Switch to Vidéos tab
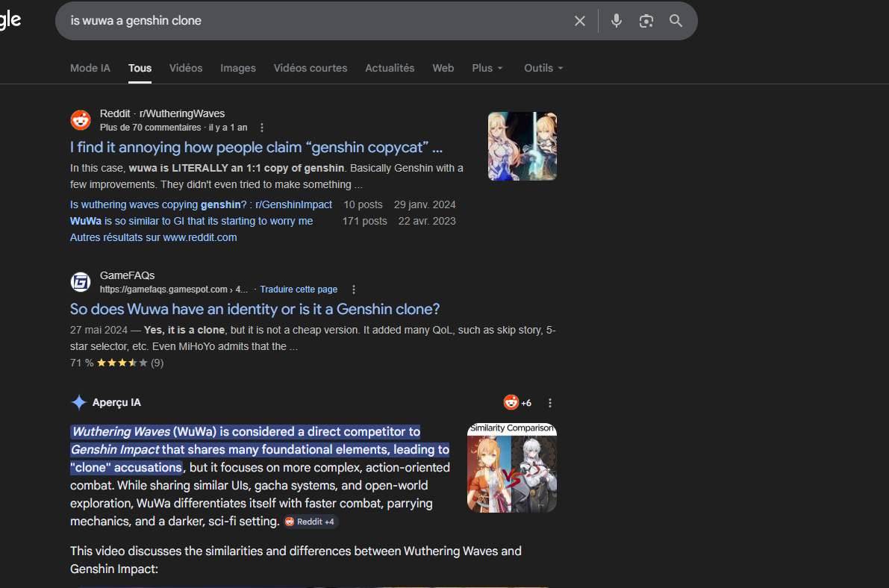The height and width of the screenshot is (588, 889). click(186, 68)
